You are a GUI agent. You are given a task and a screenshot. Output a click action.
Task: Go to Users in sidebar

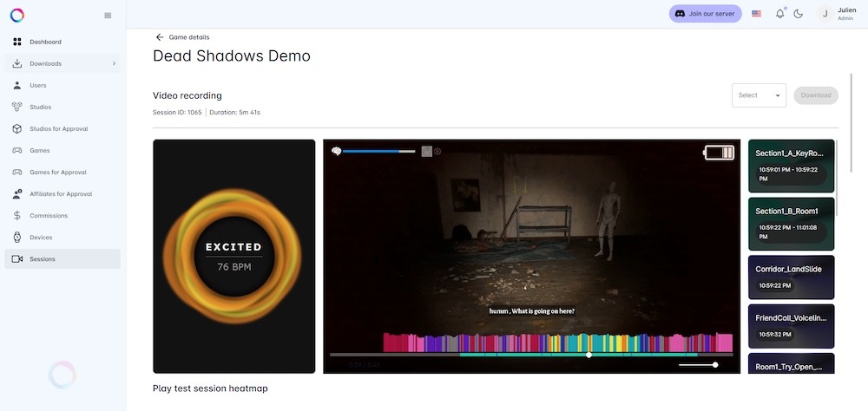tap(62, 85)
